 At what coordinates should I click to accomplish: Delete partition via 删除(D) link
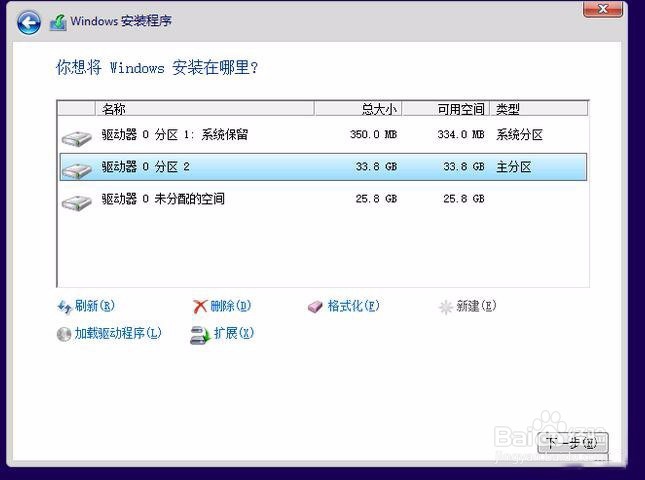coord(230,306)
